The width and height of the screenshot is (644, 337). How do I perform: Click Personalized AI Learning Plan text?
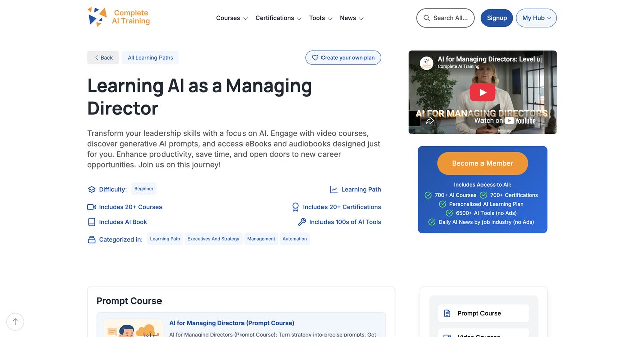pyautogui.click(x=486, y=204)
